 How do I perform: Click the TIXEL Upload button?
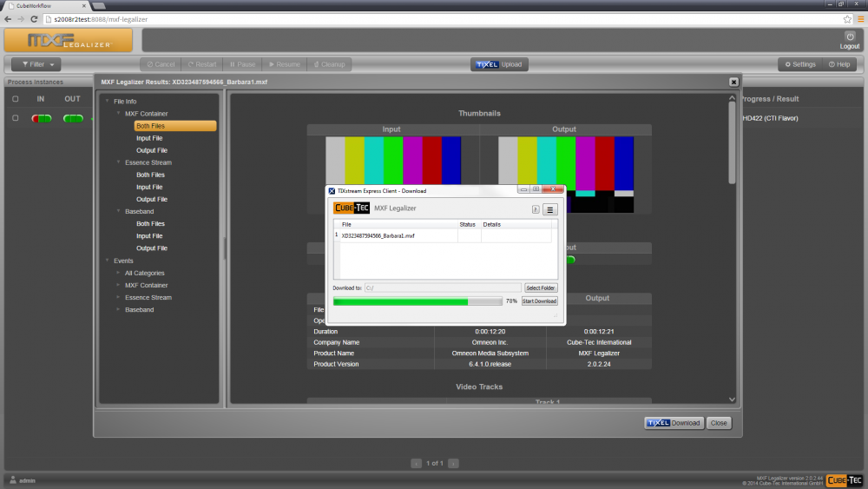(x=499, y=64)
